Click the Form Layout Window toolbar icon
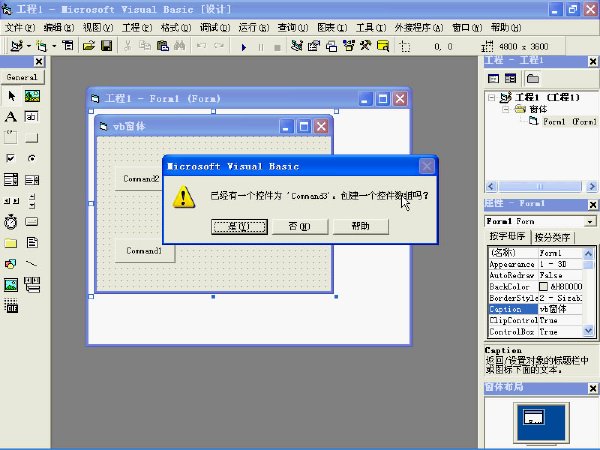 click(x=331, y=46)
